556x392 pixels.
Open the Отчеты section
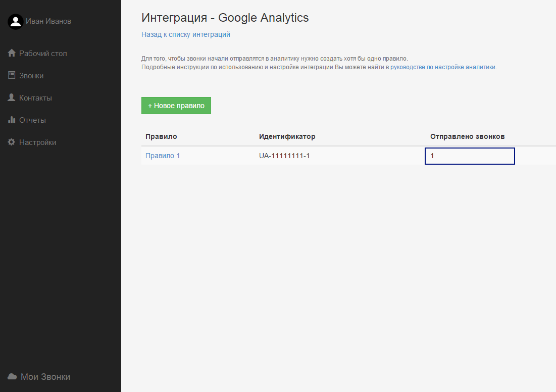pos(32,120)
